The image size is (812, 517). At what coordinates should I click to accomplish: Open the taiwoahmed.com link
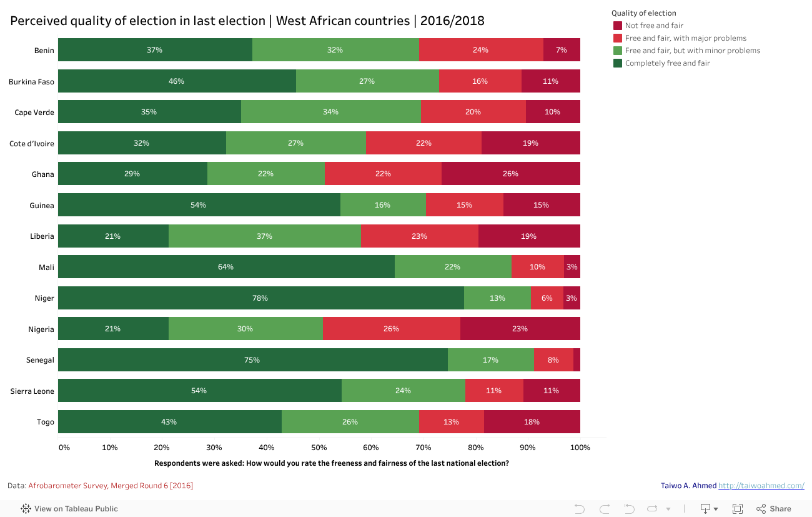pos(761,486)
